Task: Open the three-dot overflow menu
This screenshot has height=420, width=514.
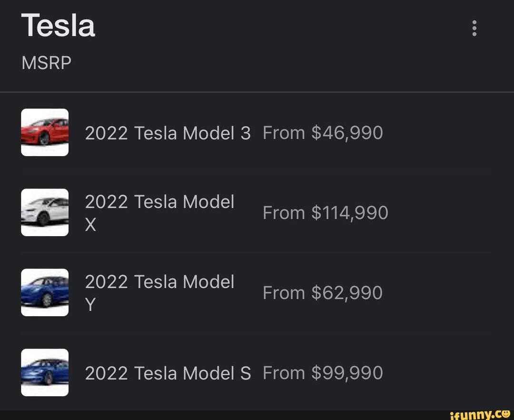Action: (x=474, y=28)
